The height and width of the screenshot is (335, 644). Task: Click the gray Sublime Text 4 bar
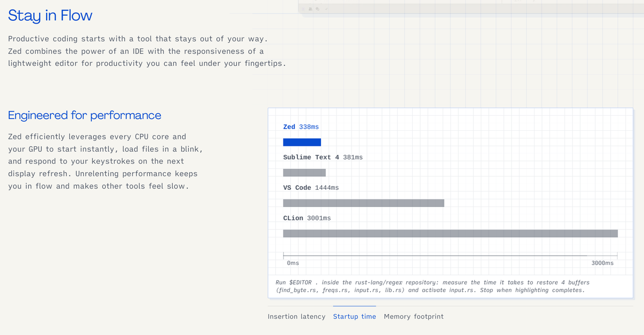click(x=304, y=173)
